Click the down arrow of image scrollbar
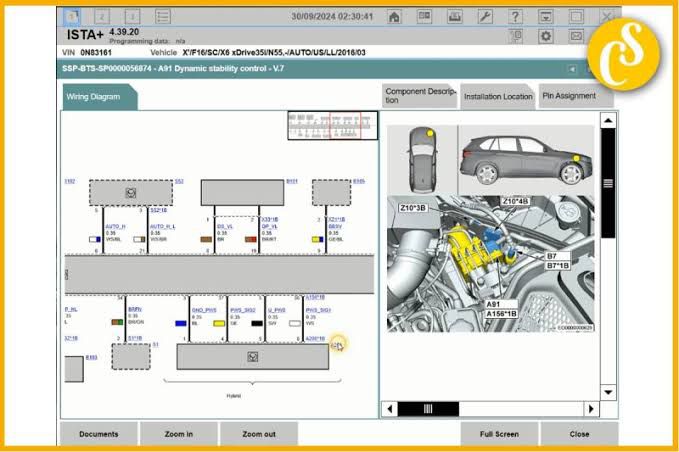Screen dimensions: 679x452 click(x=608, y=392)
